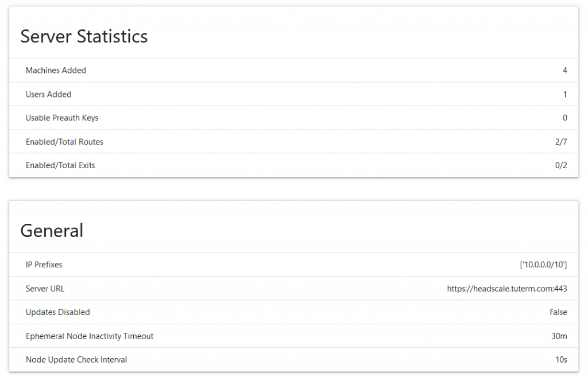The height and width of the screenshot is (381, 588).
Task: Click the False value for Updates Disabled
Action: click(558, 313)
